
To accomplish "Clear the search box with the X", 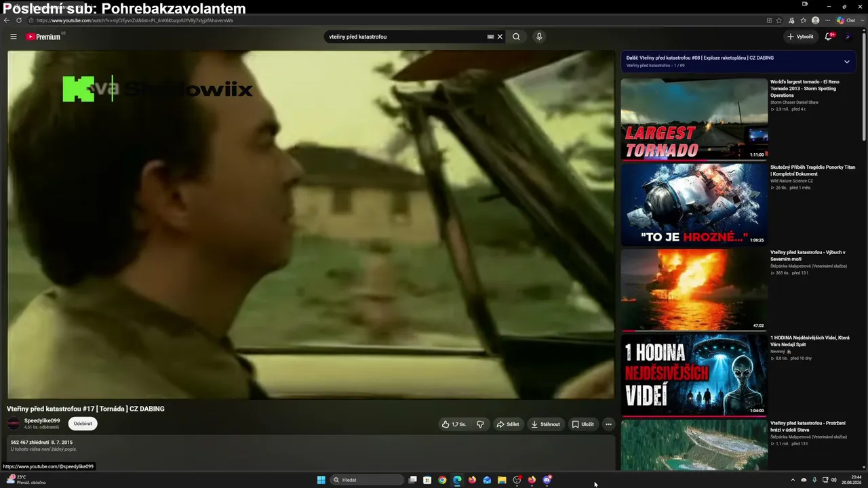I will pyautogui.click(x=500, y=37).
